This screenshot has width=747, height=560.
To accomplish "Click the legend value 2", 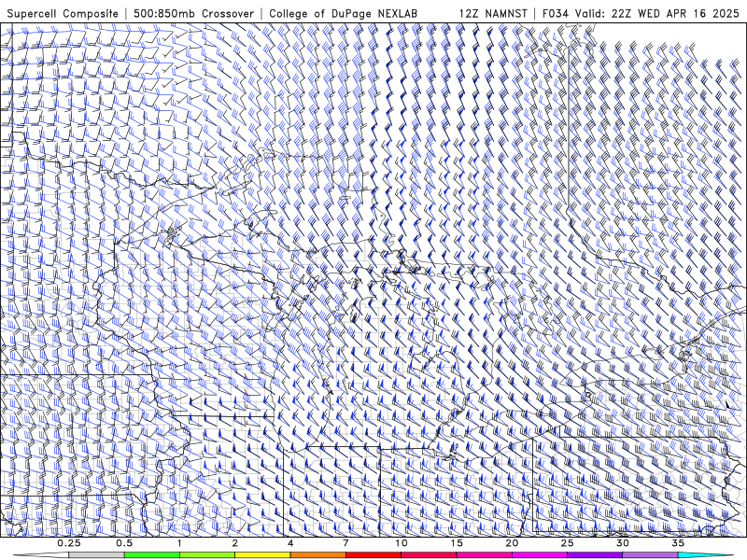I will 235,543.
